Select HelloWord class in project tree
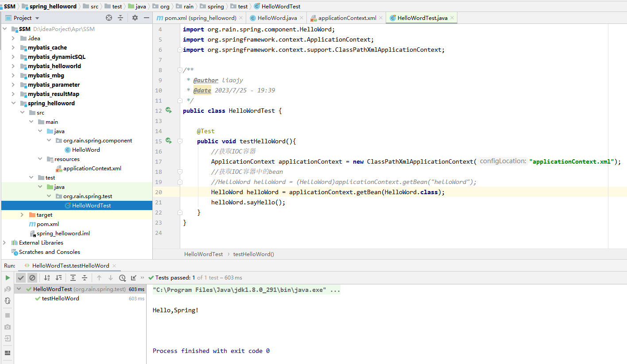The image size is (627, 364). click(86, 150)
